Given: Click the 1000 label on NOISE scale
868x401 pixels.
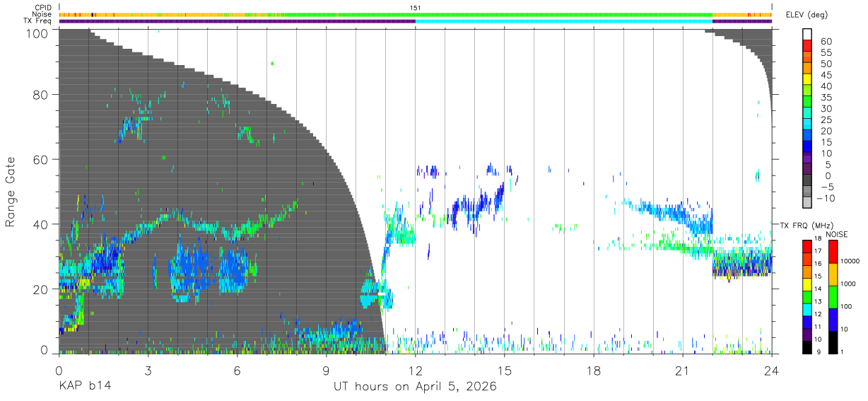Looking at the screenshot, I should click(x=850, y=284).
